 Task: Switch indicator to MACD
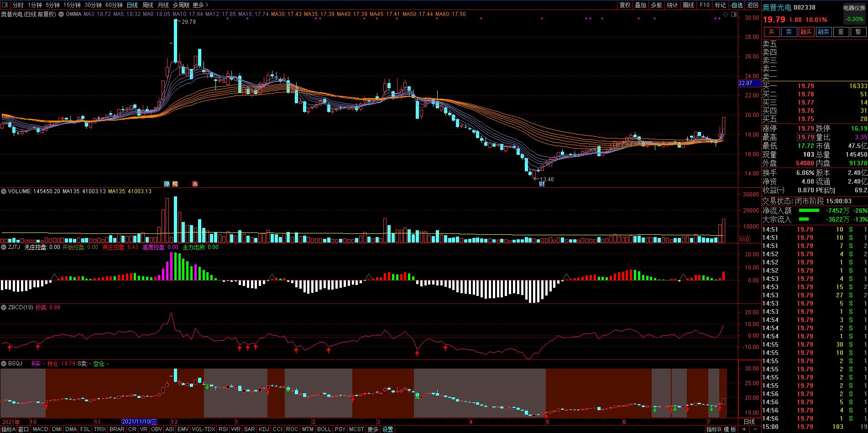tap(40, 429)
